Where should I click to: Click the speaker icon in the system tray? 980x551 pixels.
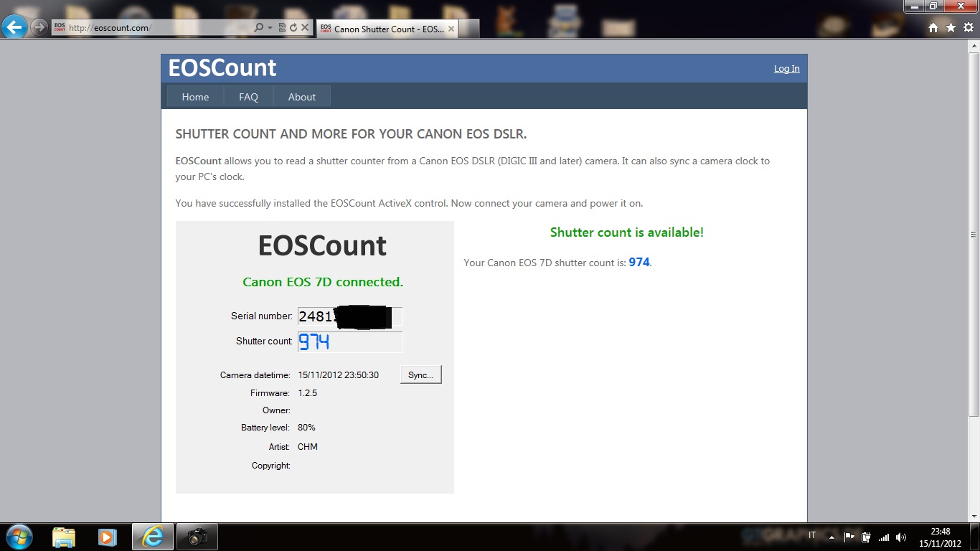click(x=900, y=537)
